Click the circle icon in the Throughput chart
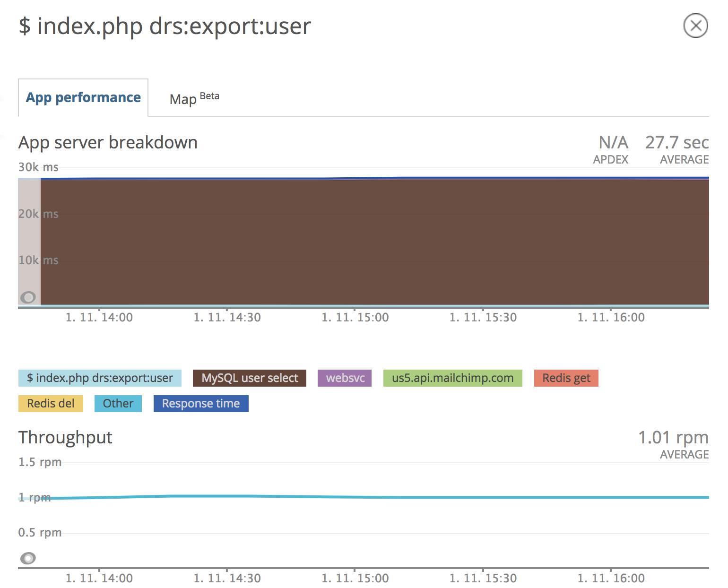The image size is (728, 588). pos(28,558)
